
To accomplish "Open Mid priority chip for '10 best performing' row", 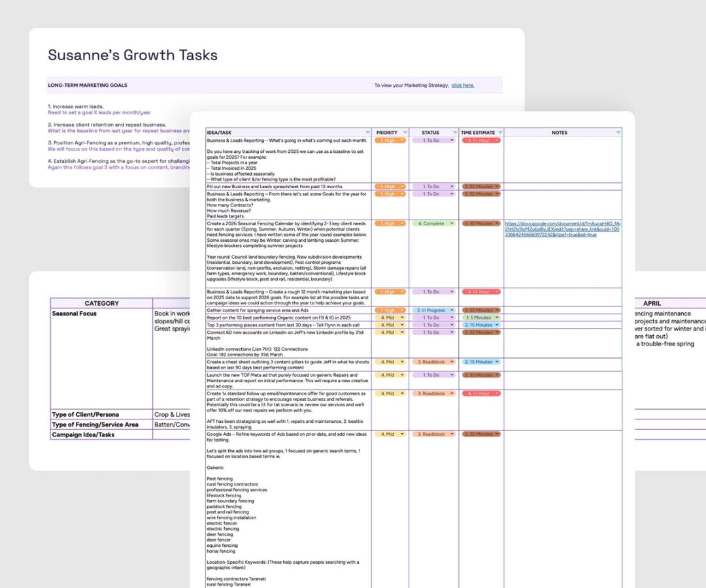I will point(390,318).
